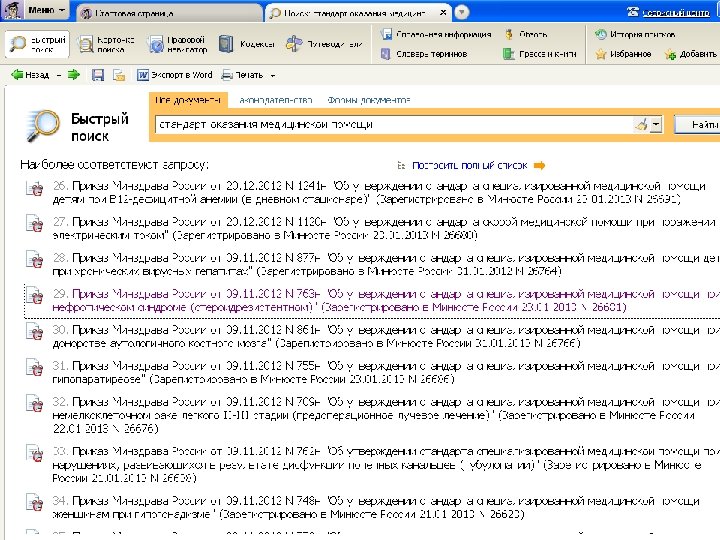720x540 pixels.
Task: Open result 31, order N 755н
Action: pos(386,372)
